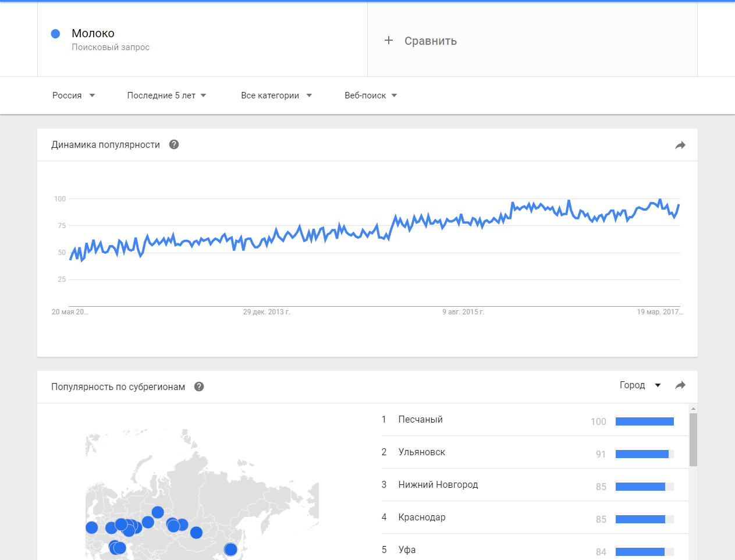735x560 pixels.
Task: Click the help icon beside Динамика популярности
Action: (174, 144)
